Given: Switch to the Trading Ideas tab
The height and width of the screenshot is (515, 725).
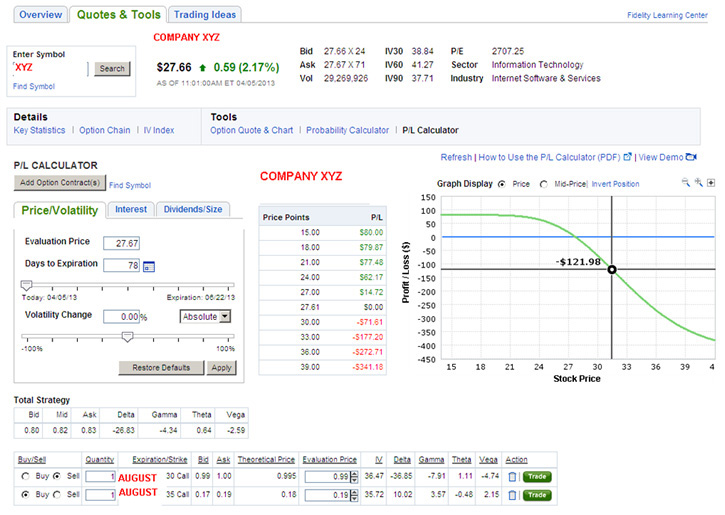Looking at the screenshot, I should 204,15.
